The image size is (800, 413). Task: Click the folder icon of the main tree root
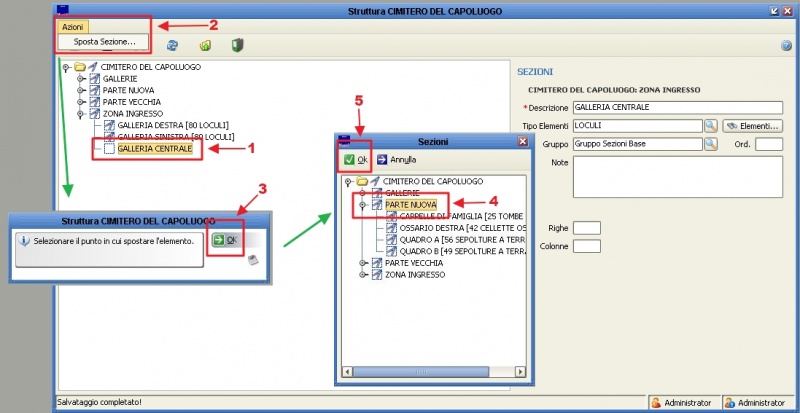[x=80, y=67]
